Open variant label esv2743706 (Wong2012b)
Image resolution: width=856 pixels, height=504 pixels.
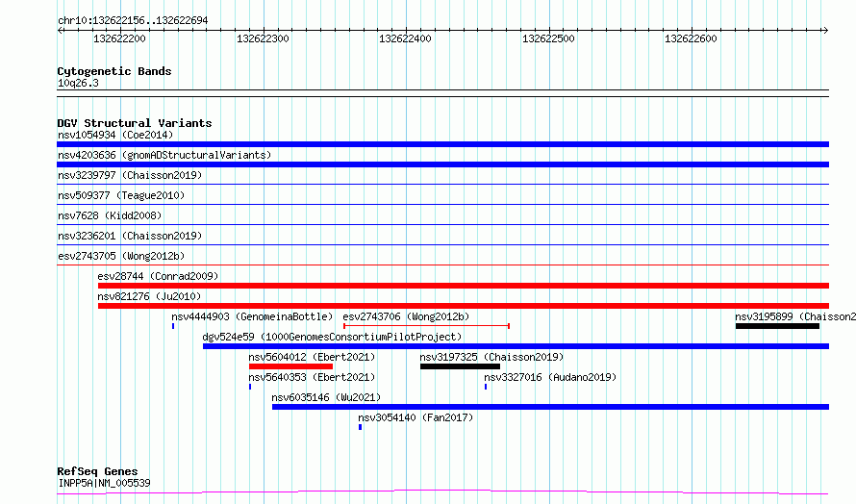[406, 316]
